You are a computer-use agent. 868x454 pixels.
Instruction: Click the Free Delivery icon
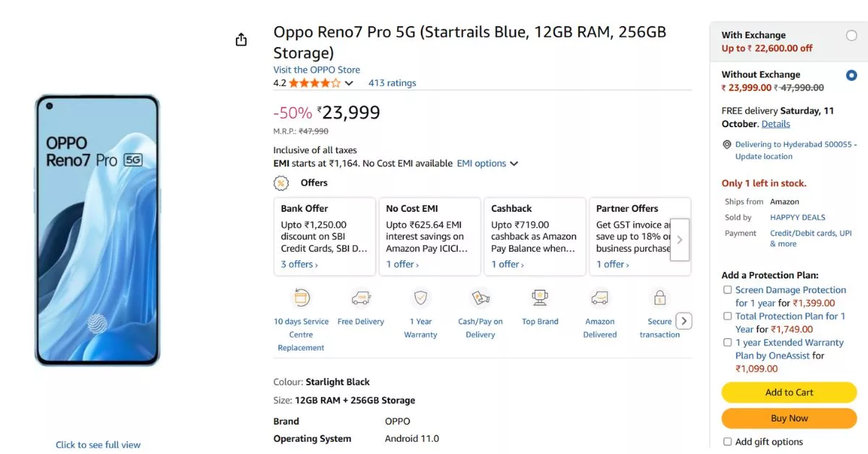tap(361, 296)
